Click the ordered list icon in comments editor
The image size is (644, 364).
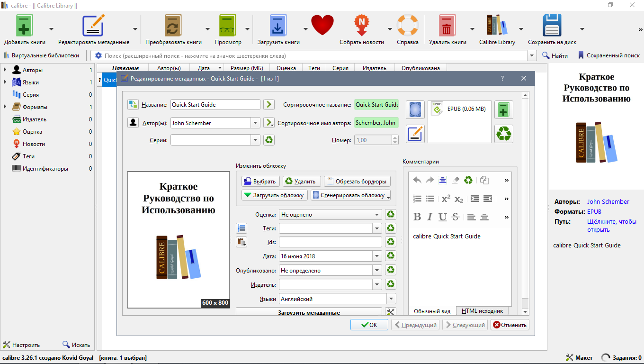[417, 199]
